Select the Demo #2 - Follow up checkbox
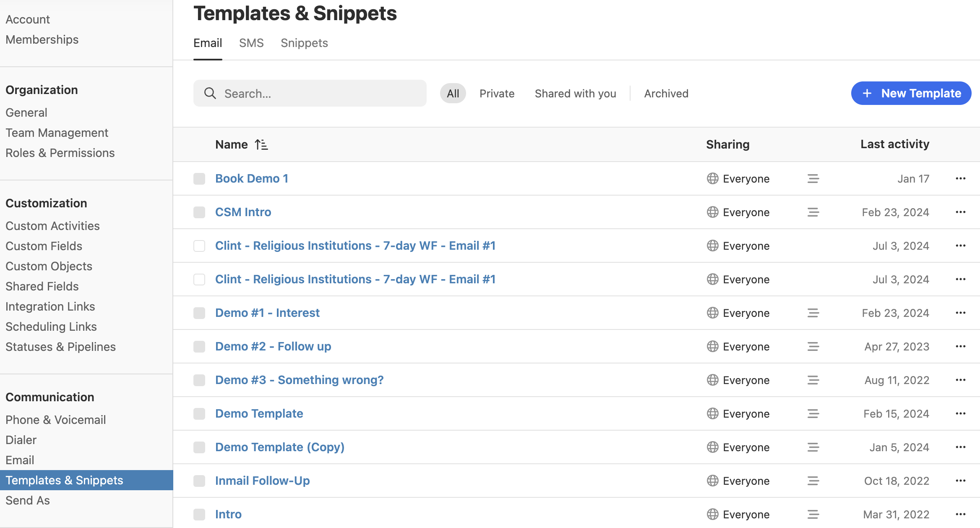Image resolution: width=980 pixels, height=528 pixels. [x=199, y=346]
